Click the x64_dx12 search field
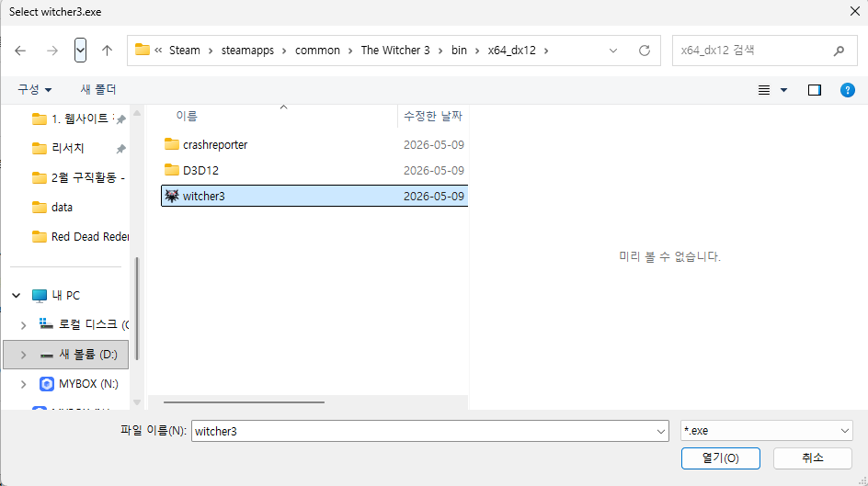 pyautogui.click(x=753, y=51)
